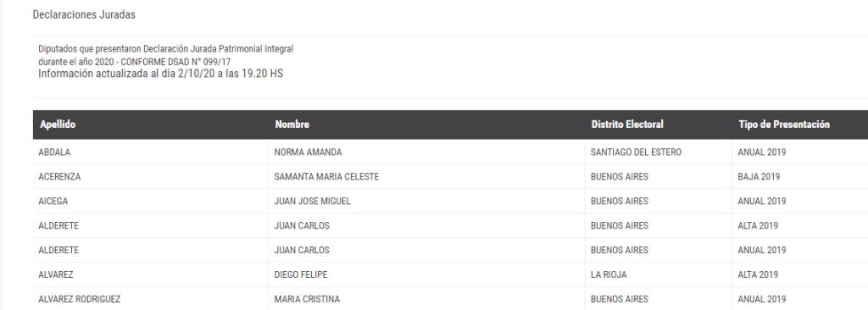This screenshot has width=868, height=310.
Task: Click SAMANTA MARIA CELESTE name cell
Action: (x=326, y=176)
